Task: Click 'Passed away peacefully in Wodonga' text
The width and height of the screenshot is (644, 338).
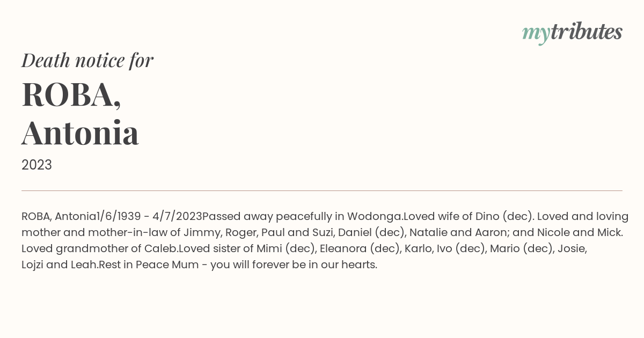Action: click(302, 216)
